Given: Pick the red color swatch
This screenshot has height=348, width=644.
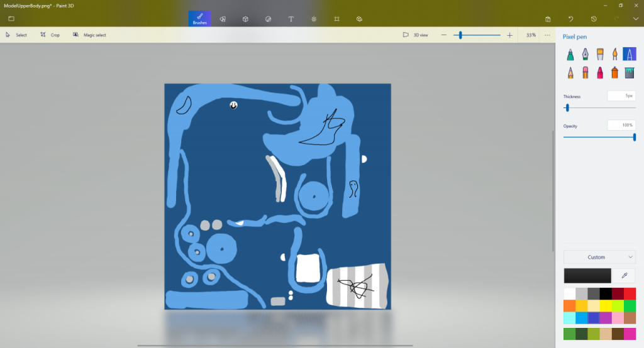Looking at the screenshot, I should pos(630,294).
